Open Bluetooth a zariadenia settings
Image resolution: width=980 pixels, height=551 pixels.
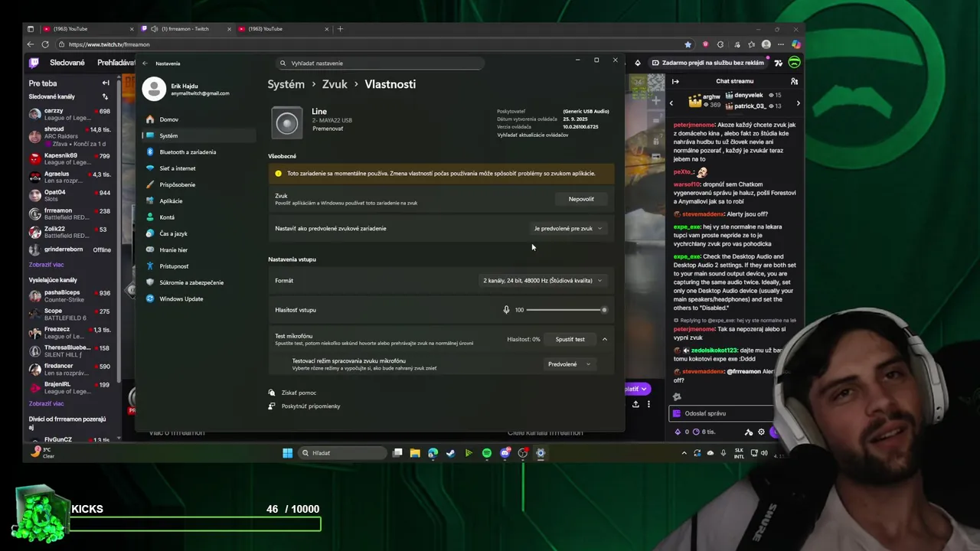pyautogui.click(x=198, y=152)
